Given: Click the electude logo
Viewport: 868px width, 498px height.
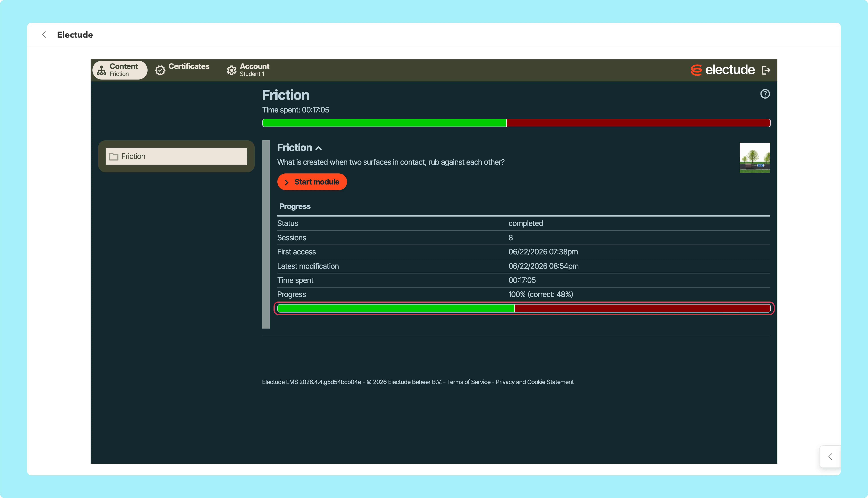Looking at the screenshot, I should coord(722,70).
